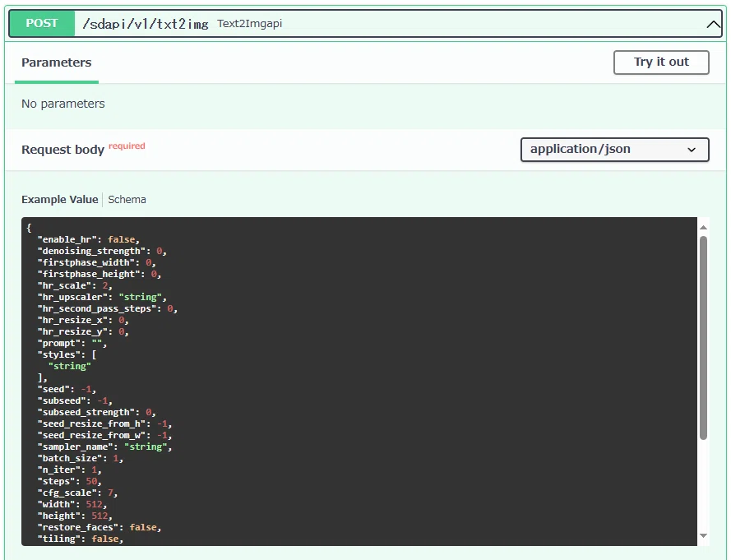Screen dimensions: 731x560
Task: Click the "batch_size": 1 line
Action: 81,458
